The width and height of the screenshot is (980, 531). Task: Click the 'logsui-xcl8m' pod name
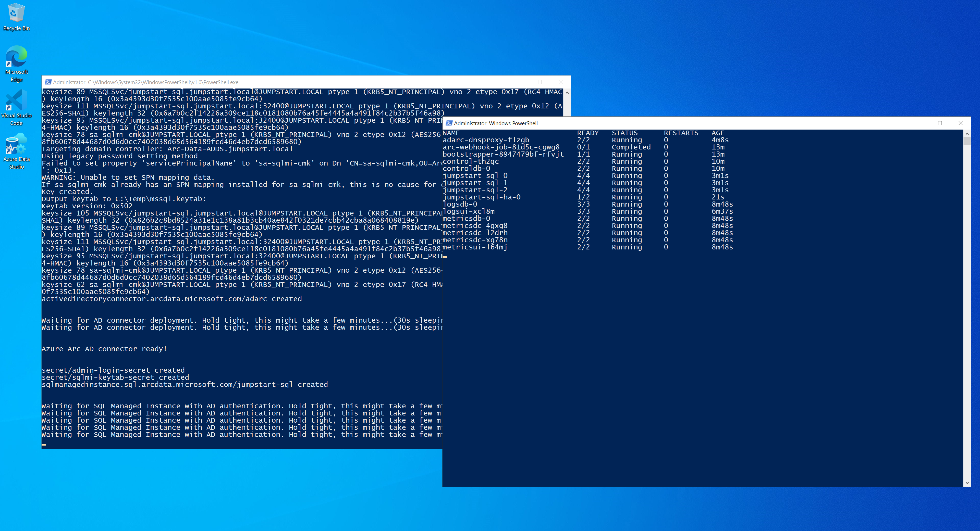point(468,211)
